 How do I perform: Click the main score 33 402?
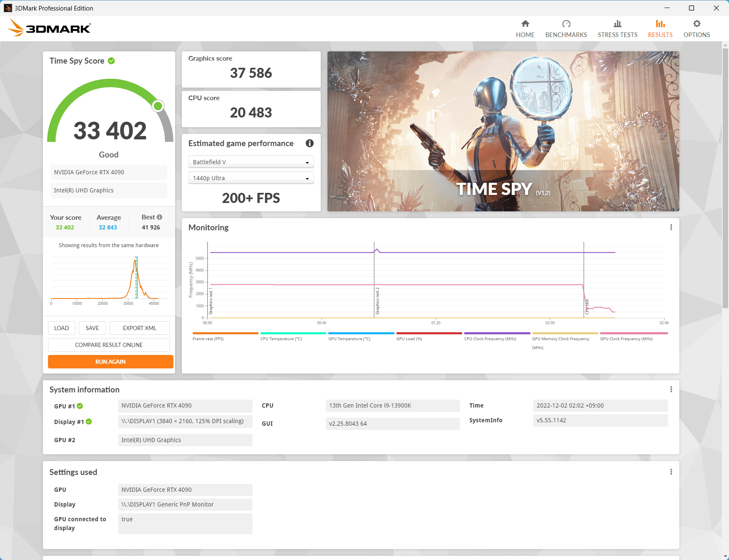point(110,131)
